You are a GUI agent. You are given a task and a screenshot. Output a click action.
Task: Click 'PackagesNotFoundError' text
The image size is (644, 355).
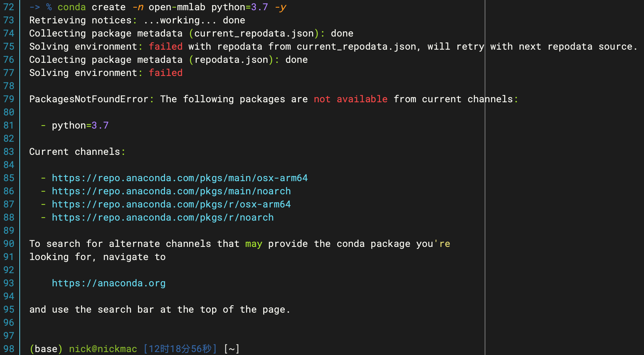89,99
